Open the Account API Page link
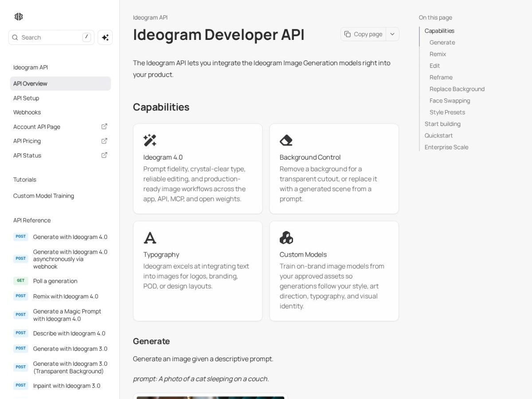Screen dimensions: 532x399 point(60,127)
